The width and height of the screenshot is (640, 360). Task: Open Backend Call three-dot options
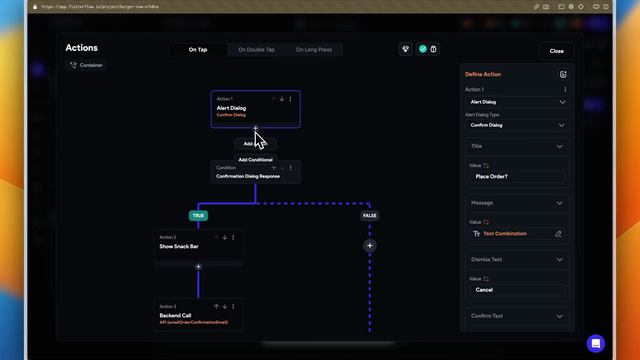(x=233, y=306)
